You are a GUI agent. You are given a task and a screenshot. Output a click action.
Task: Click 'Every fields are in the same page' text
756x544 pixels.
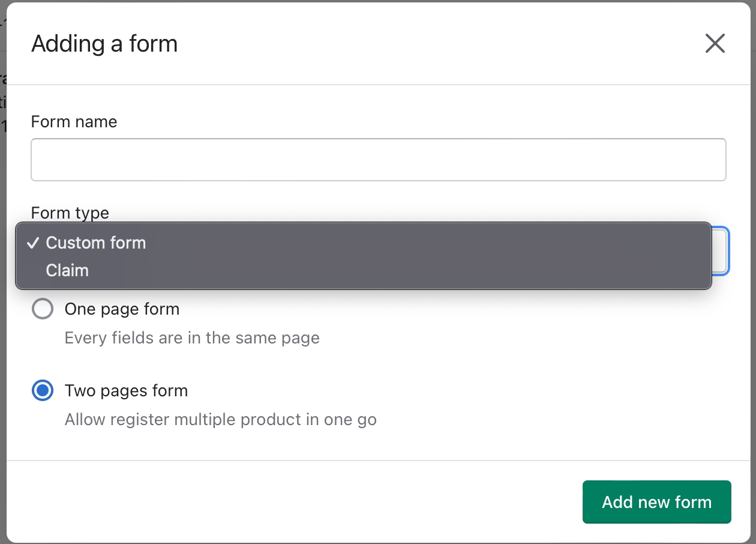pyautogui.click(x=192, y=338)
